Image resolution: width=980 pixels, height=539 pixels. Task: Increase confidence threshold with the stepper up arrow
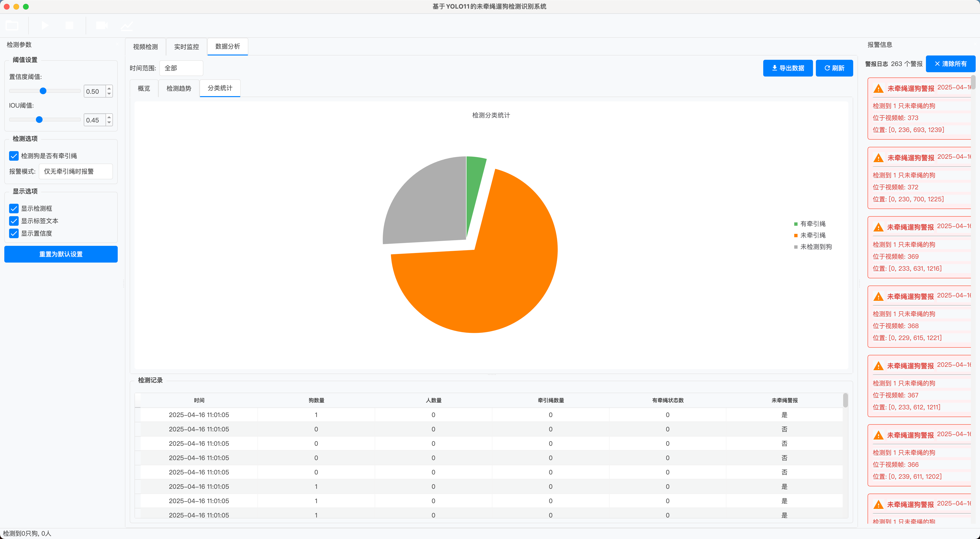[x=109, y=88]
